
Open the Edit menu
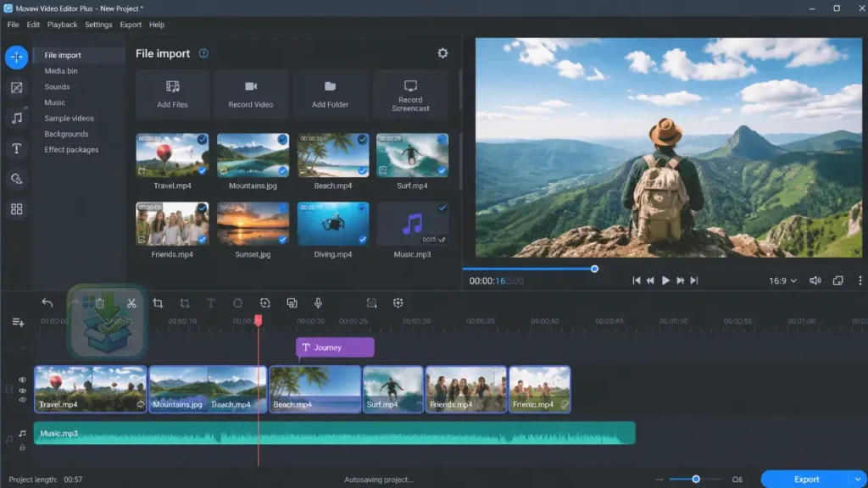pos(33,25)
